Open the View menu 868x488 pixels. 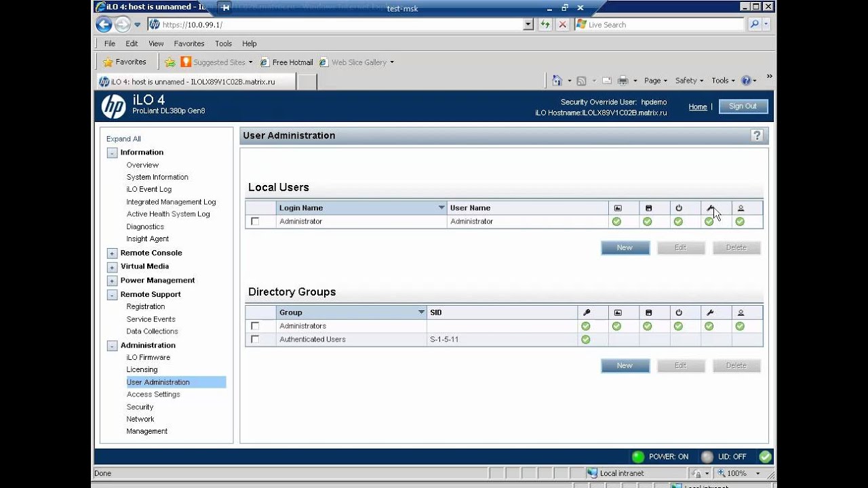[156, 43]
